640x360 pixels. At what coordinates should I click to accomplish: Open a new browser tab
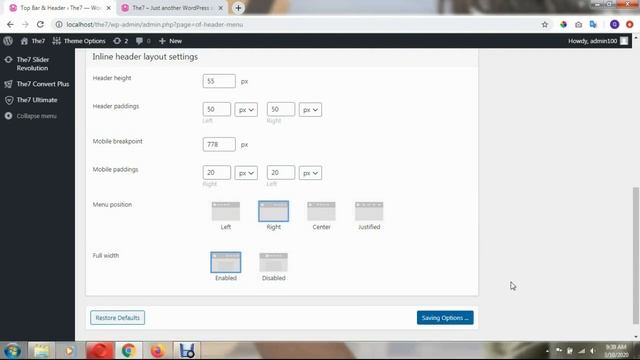(x=238, y=8)
